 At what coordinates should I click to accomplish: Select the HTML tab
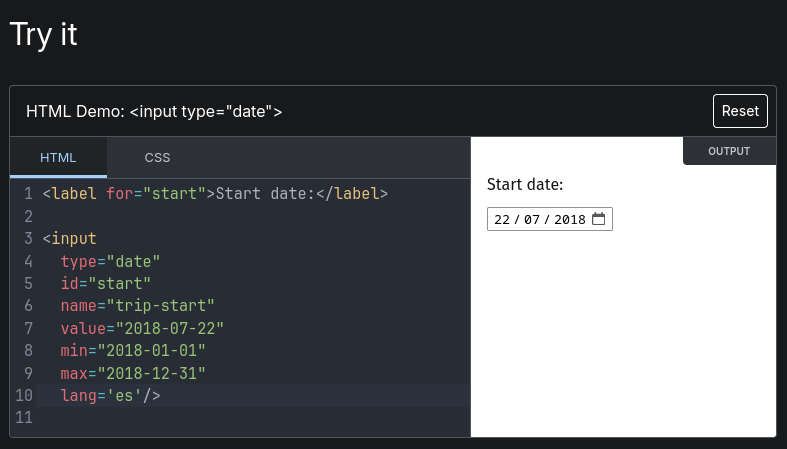pos(58,158)
